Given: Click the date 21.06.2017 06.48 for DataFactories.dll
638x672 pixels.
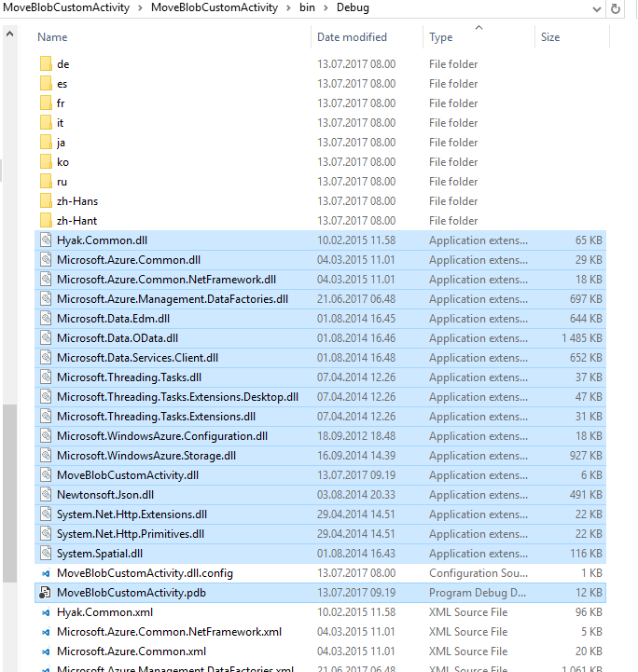Looking at the screenshot, I should (x=356, y=299).
